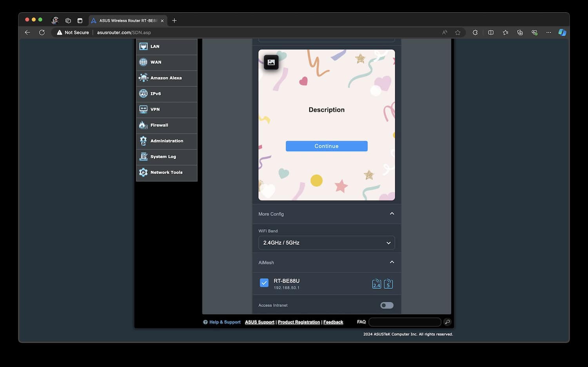Toggle the Access Intranet switch
The image size is (588, 367).
tap(387, 305)
